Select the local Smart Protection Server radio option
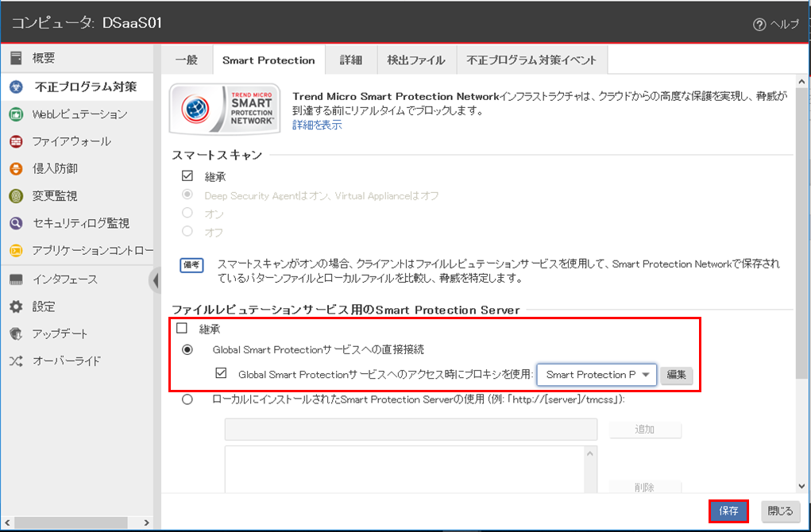This screenshot has width=811, height=532. tap(187, 399)
